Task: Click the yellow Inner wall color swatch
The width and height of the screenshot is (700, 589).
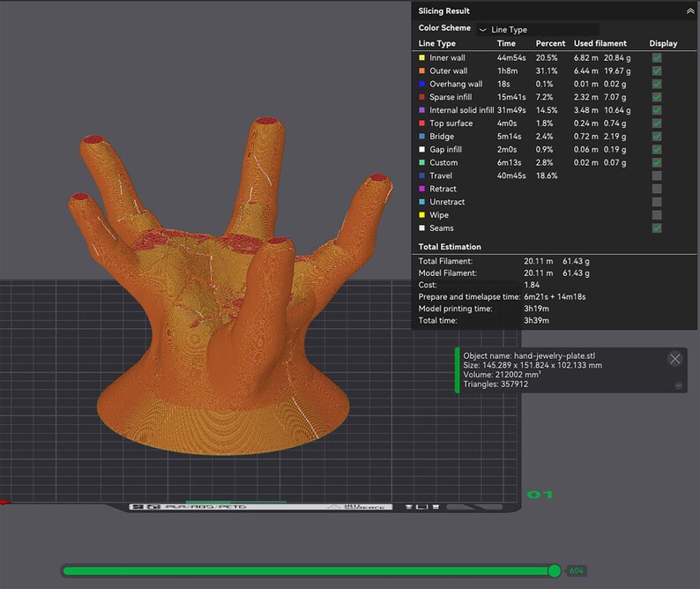Action: coord(422,57)
